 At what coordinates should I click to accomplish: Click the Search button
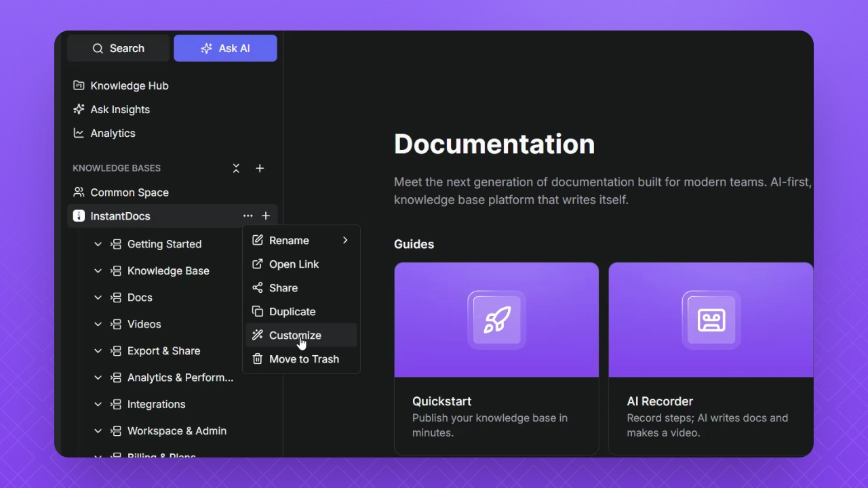point(119,48)
